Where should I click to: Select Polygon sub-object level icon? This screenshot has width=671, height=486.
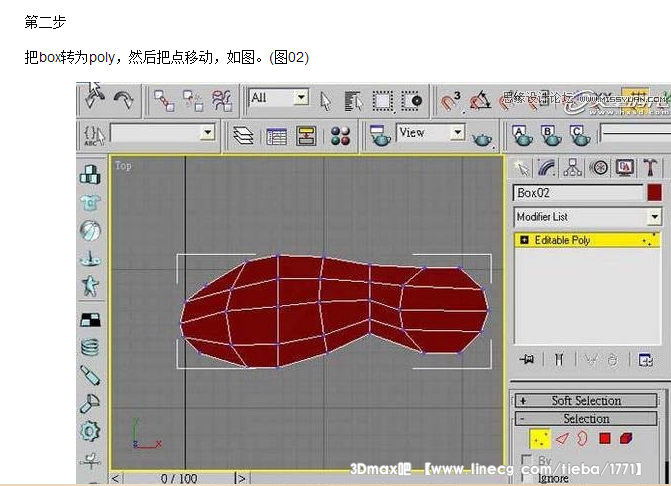point(605,439)
